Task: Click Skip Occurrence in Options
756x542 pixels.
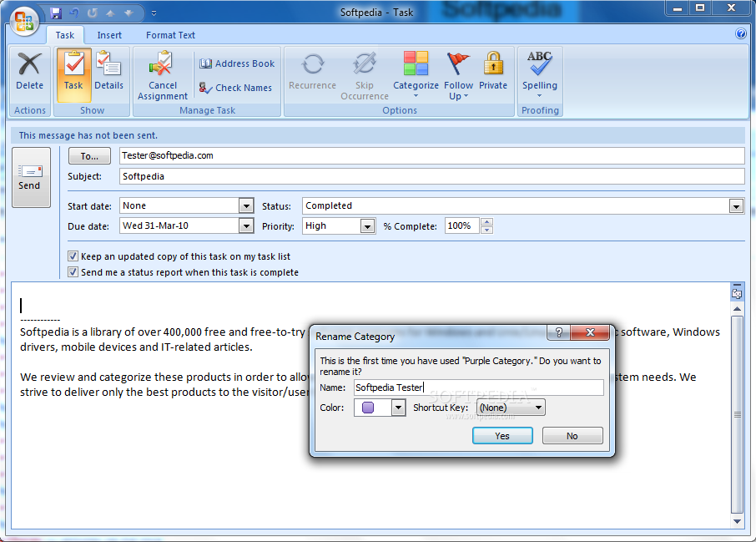Action: [365, 76]
